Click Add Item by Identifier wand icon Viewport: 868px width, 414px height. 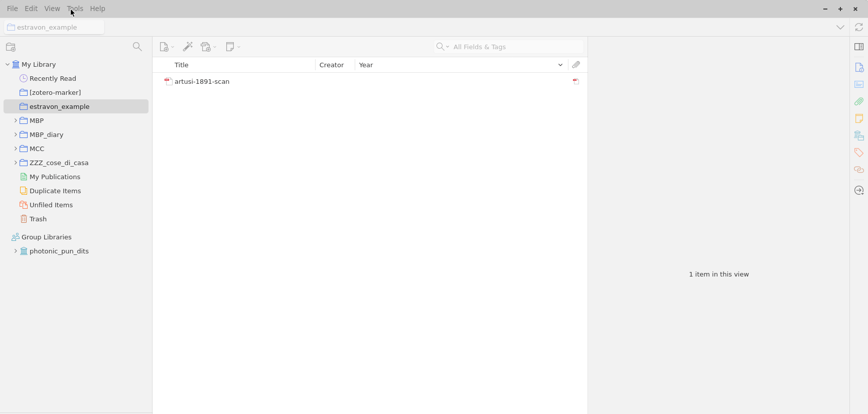(x=188, y=47)
